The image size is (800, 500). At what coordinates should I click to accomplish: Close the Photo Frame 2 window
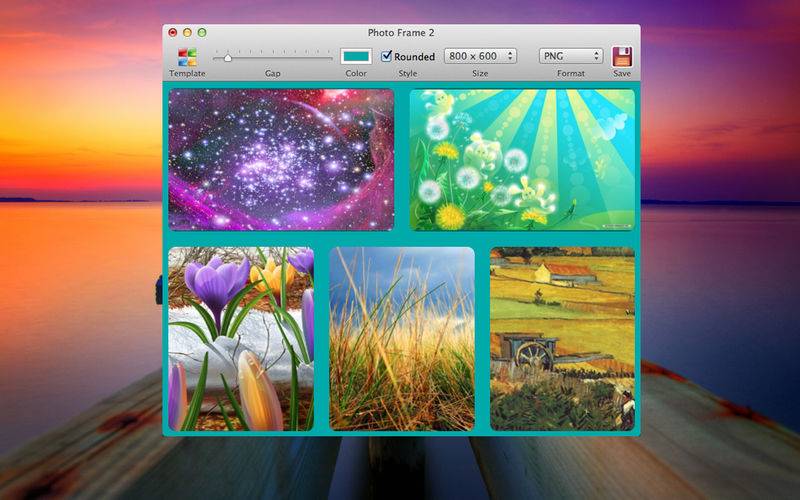coord(173,33)
